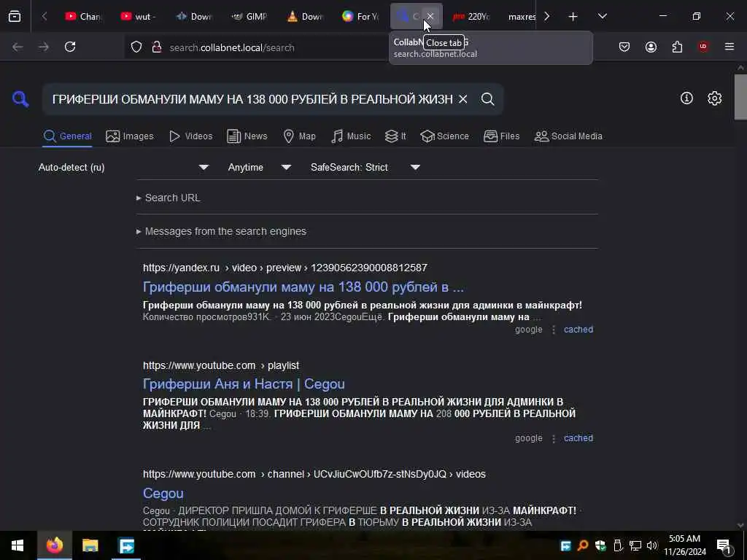This screenshot has height=560, width=747.
Task: Open cached link of playlist result
Action: click(578, 438)
